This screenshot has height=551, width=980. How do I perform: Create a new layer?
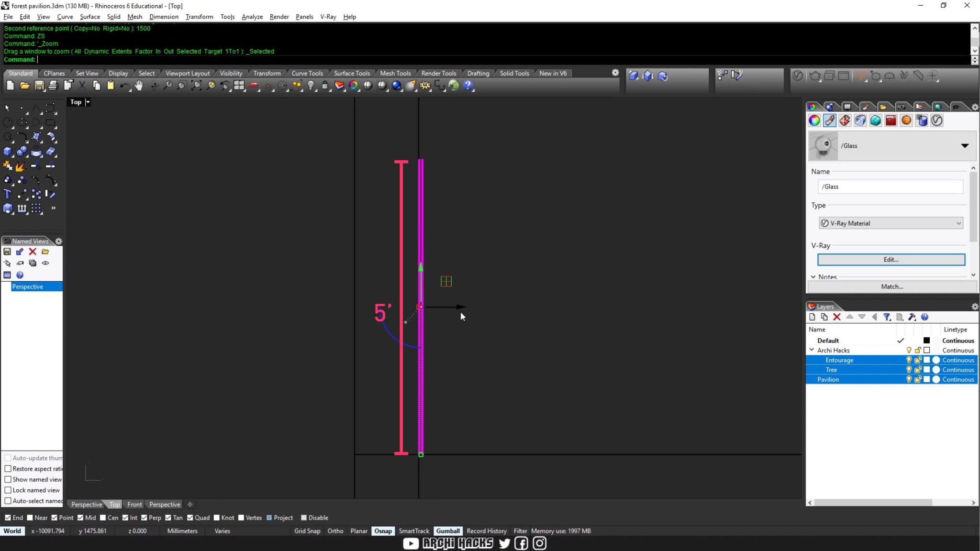click(813, 317)
